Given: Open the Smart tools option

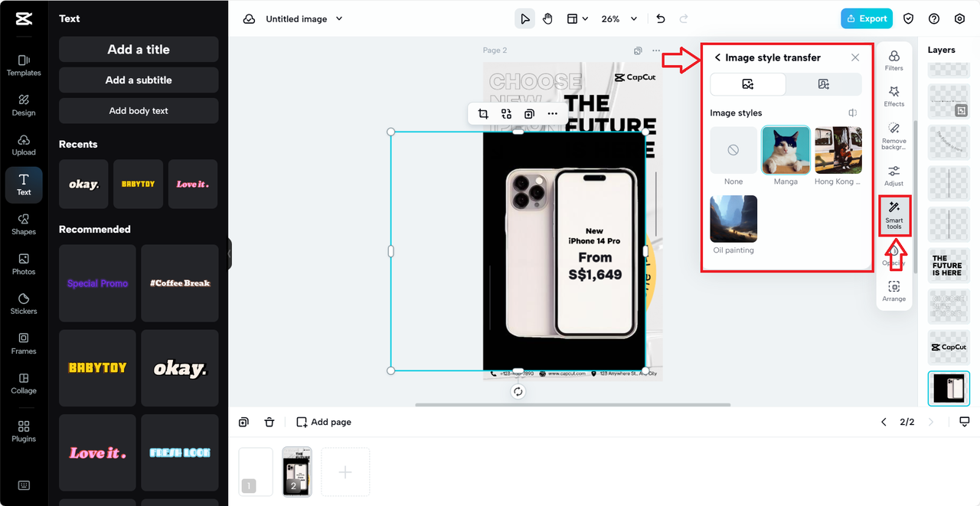Looking at the screenshot, I should (x=893, y=215).
